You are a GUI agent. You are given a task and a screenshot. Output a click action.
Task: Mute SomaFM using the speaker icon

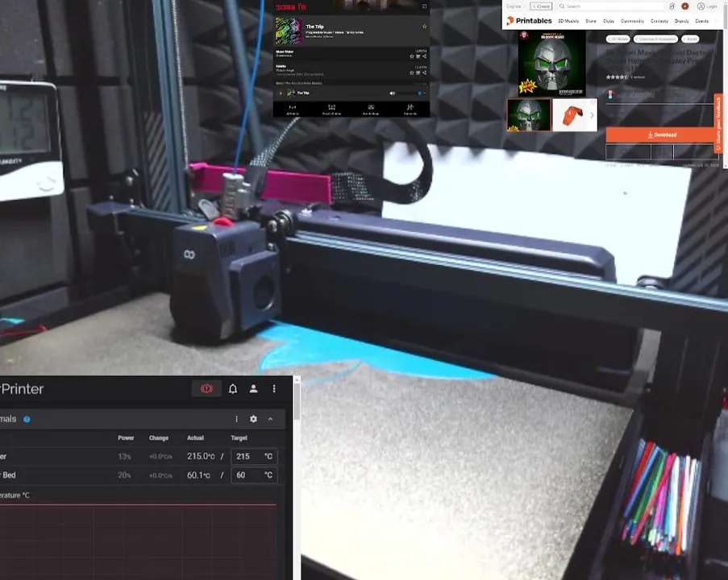pyautogui.click(x=393, y=93)
